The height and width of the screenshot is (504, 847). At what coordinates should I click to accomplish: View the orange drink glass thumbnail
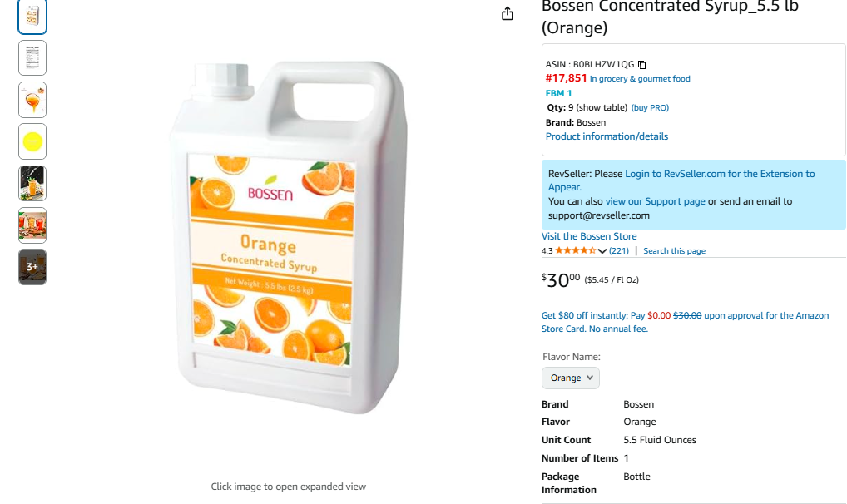(x=32, y=183)
